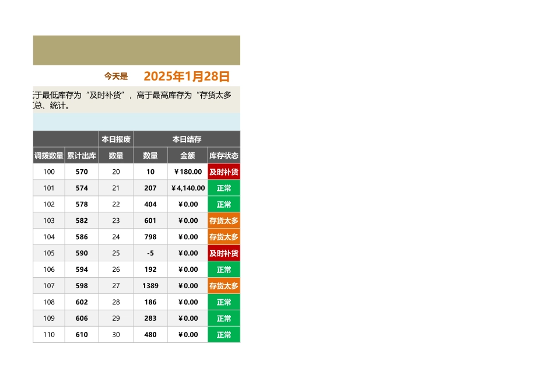Click the 本日报废 header cell
The width and height of the screenshot is (554, 392).
coord(115,139)
